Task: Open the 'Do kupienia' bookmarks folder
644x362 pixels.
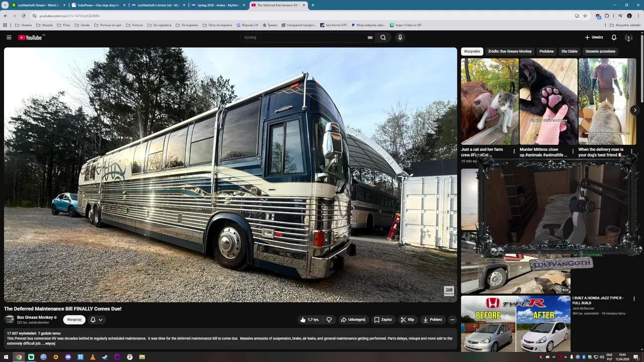Action: coord(187,25)
